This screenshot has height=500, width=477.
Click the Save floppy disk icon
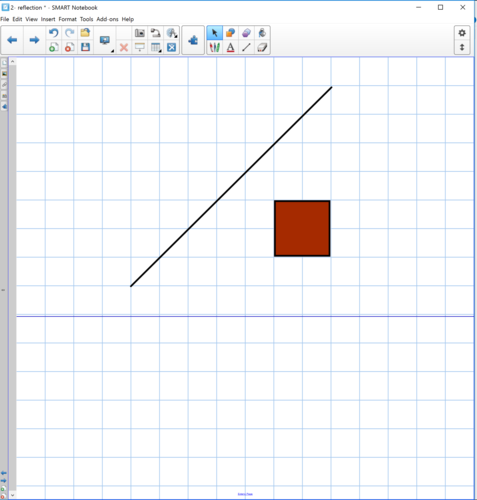point(85,47)
